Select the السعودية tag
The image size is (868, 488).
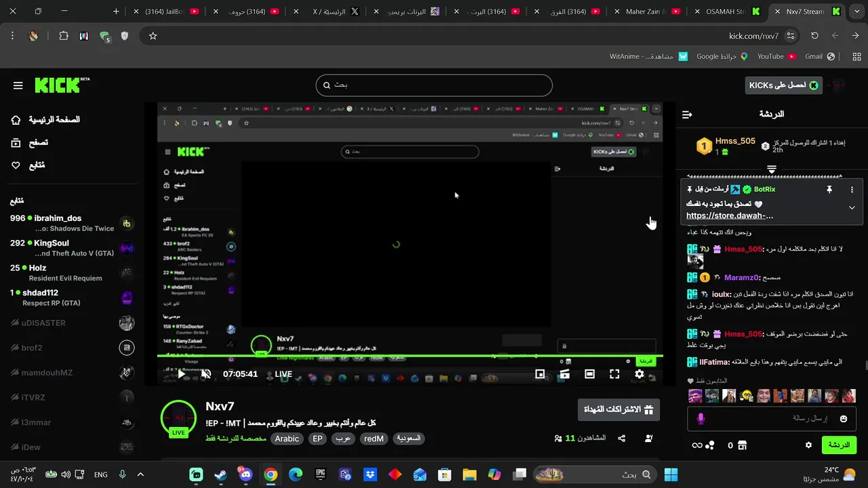(x=408, y=439)
